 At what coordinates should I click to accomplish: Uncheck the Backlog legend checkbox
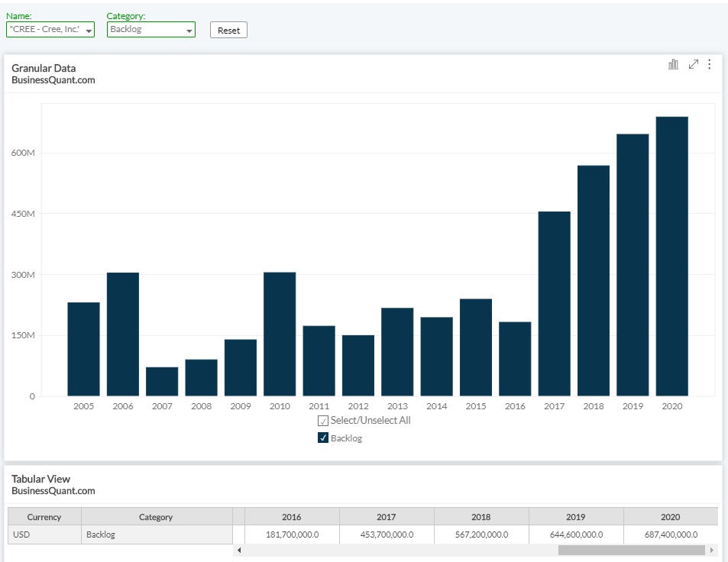pos(322,438)
